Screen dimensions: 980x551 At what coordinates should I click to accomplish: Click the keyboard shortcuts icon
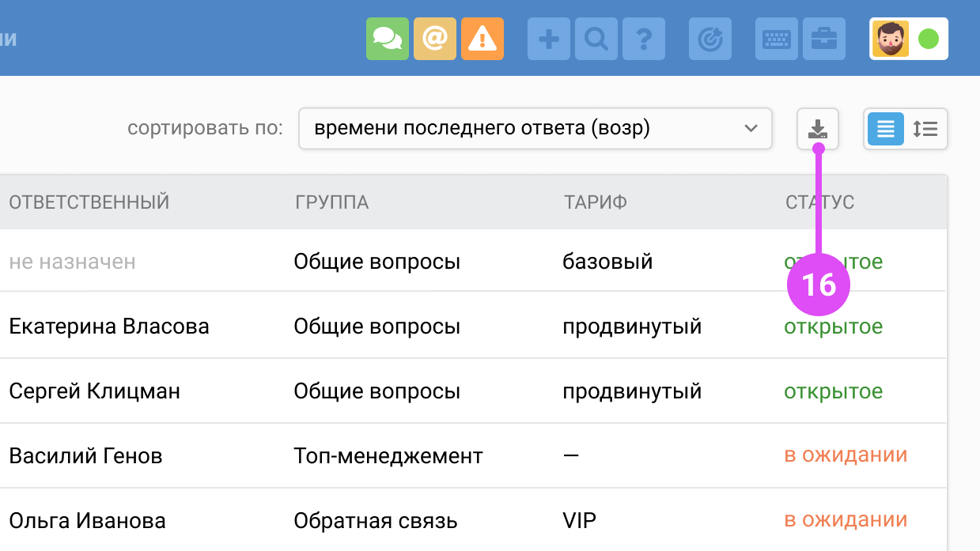click(777, 39)
